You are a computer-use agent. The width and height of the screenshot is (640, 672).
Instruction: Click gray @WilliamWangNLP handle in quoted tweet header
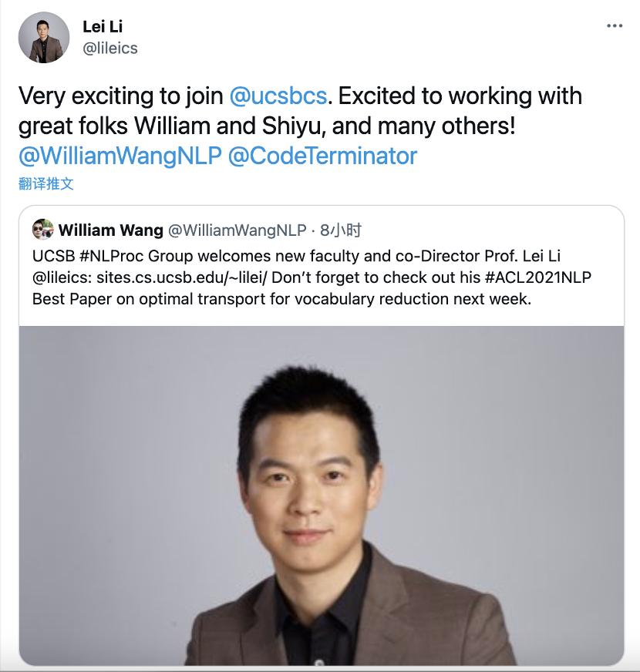(237, 230)
